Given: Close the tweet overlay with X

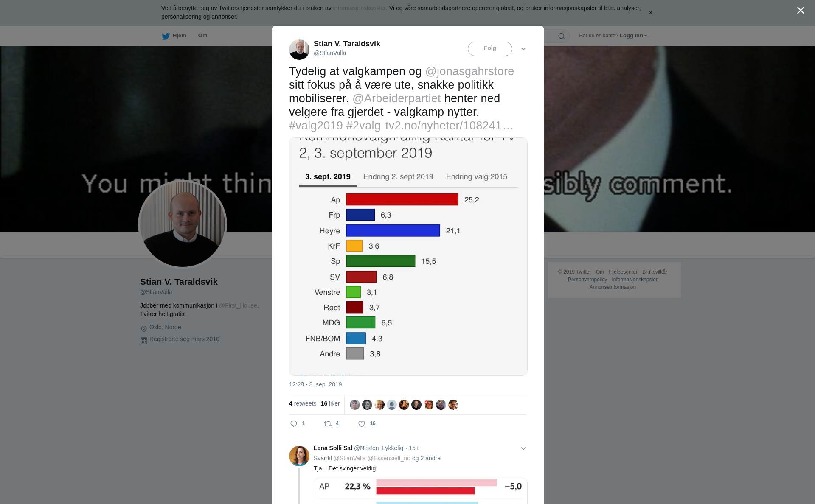Looking at the screenshot, I should [x=801, y=11].
